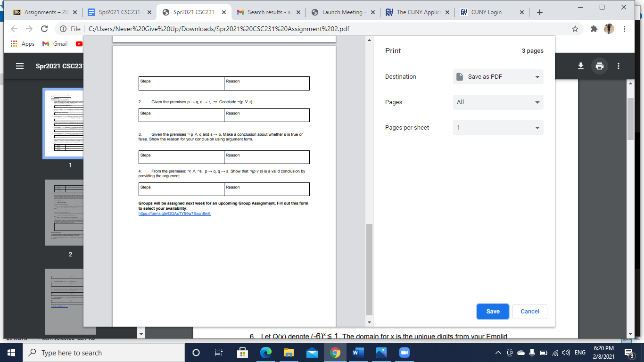The width and height of the screenshot is (644, 362).
Task: Open the Pages dropdown set to All
Action: [x=498, y=102]
